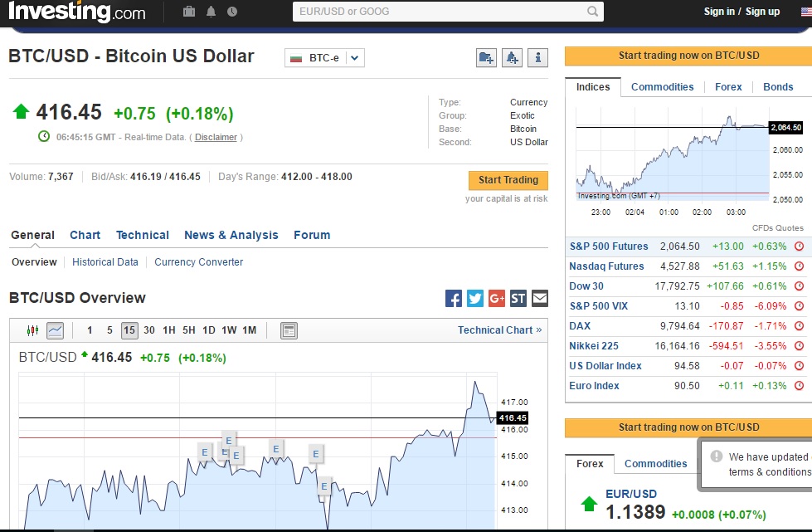This screenshot has width=812, height=532.
Task: Open the instrument info icon
Action: click(537, 57)
